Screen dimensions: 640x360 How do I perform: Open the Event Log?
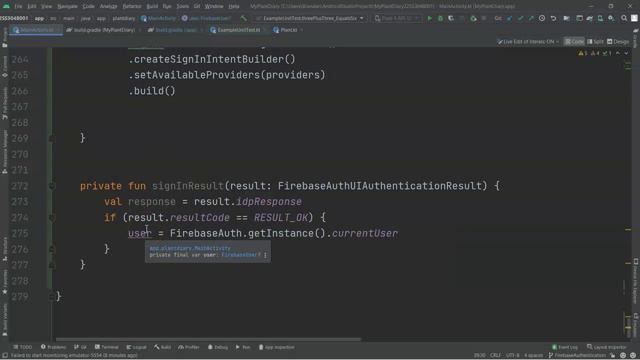(565, 347)
